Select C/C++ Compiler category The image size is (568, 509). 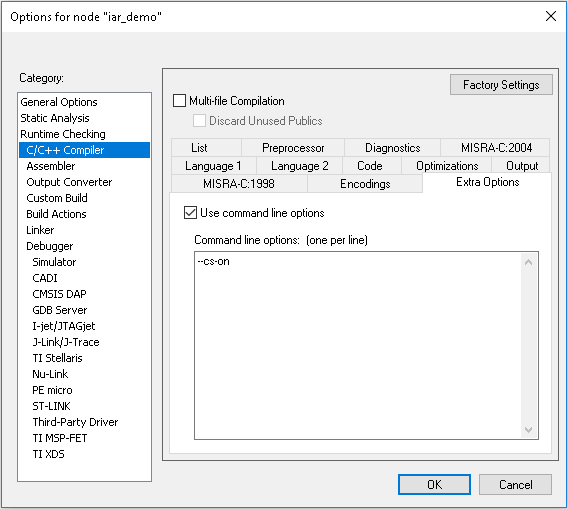84,150
